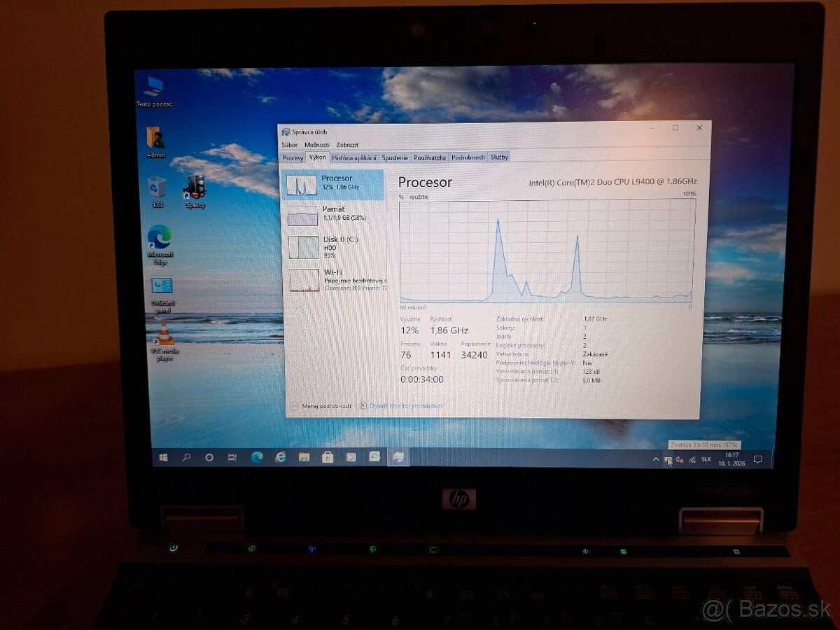This screenshot has width=840, height=630.
Task: Expand hidden icons in the system tray
Action: click(x=655, y=458)
